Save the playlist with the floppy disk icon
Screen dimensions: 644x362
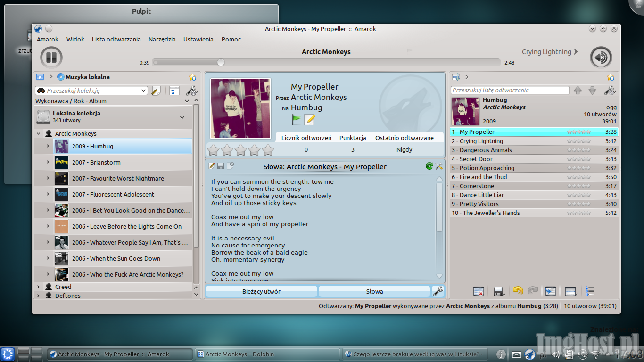[x=499, y=291]
